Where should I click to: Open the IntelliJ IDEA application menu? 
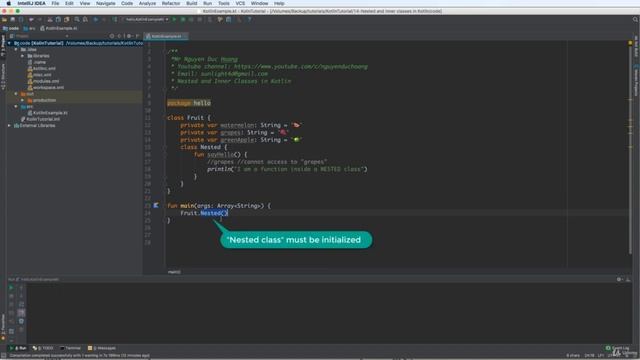pos(31,3)
